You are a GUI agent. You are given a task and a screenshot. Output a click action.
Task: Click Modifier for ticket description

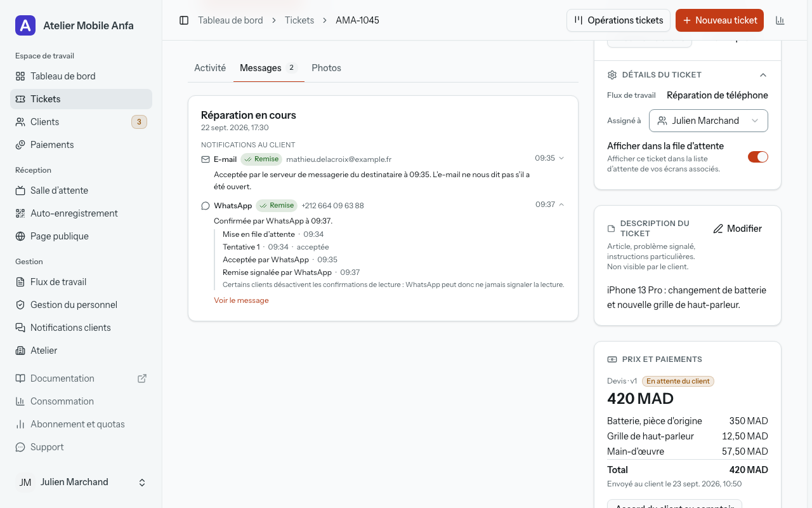[x=738, y=229]
